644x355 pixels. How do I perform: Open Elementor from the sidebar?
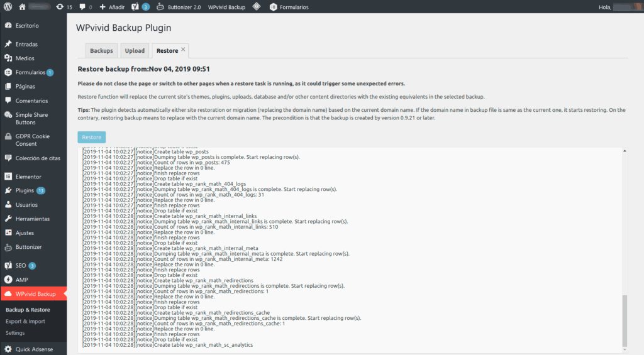coord(28,177)
